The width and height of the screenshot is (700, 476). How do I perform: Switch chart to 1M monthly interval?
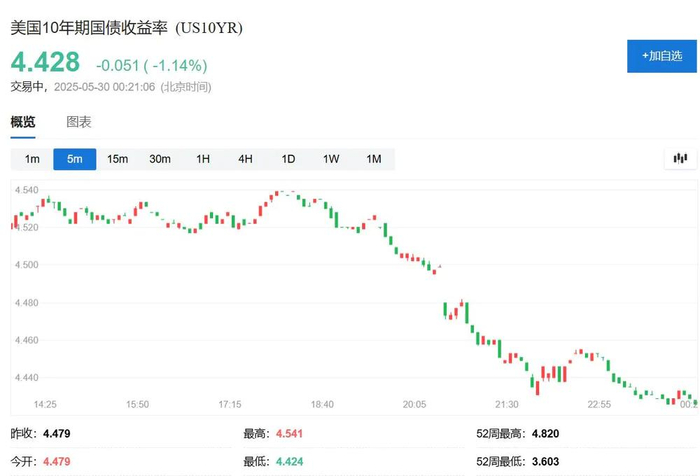374,159
